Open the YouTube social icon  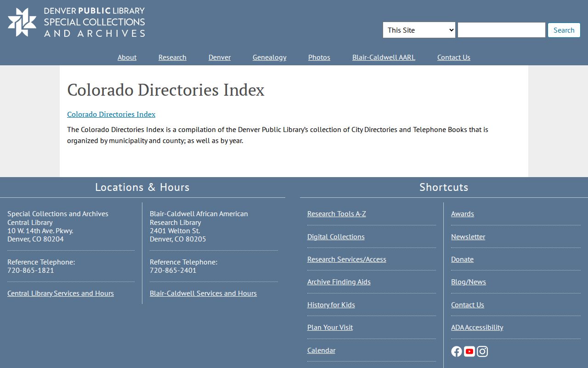(469, 351)
